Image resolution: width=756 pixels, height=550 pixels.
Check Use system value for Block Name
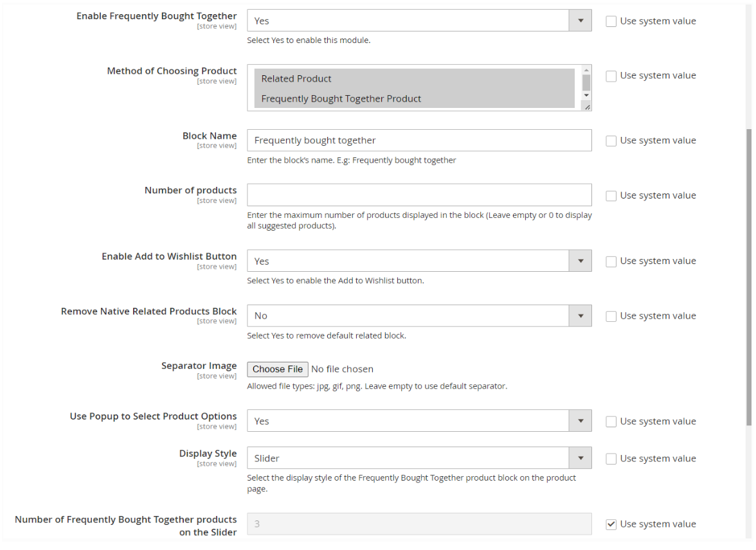611,141
